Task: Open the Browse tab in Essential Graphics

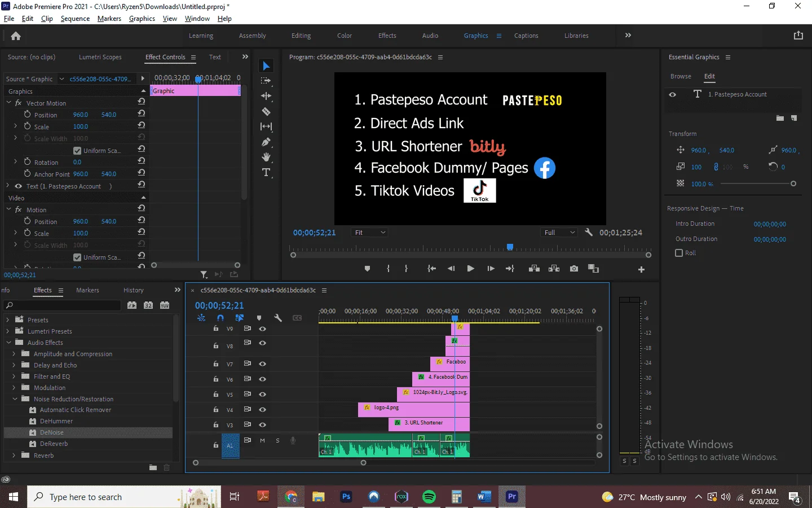Action: pos(681,76)
